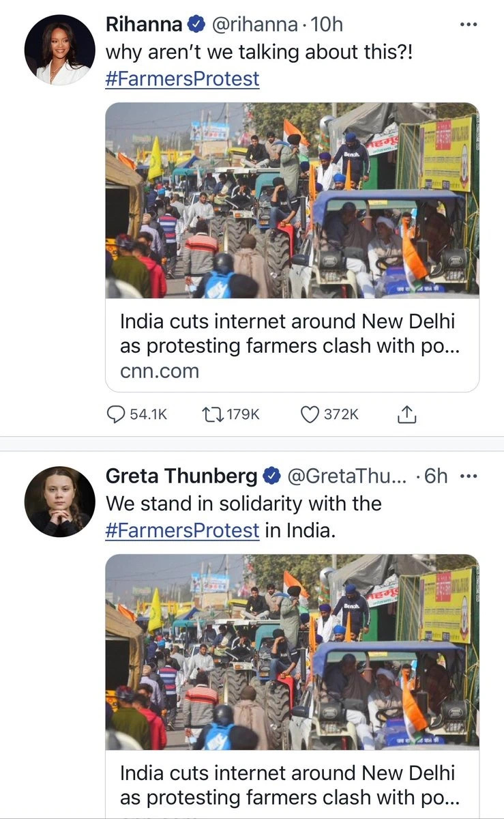Screen dimensions: 504x819
Task: Open protest photo in Greta's tweet
Action: click(292, 652)
